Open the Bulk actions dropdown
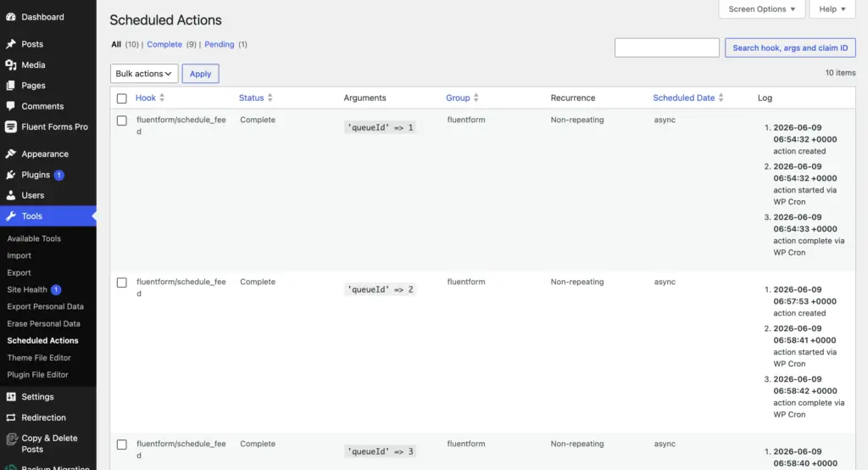The image size is (868, 470). click(144, 74)
